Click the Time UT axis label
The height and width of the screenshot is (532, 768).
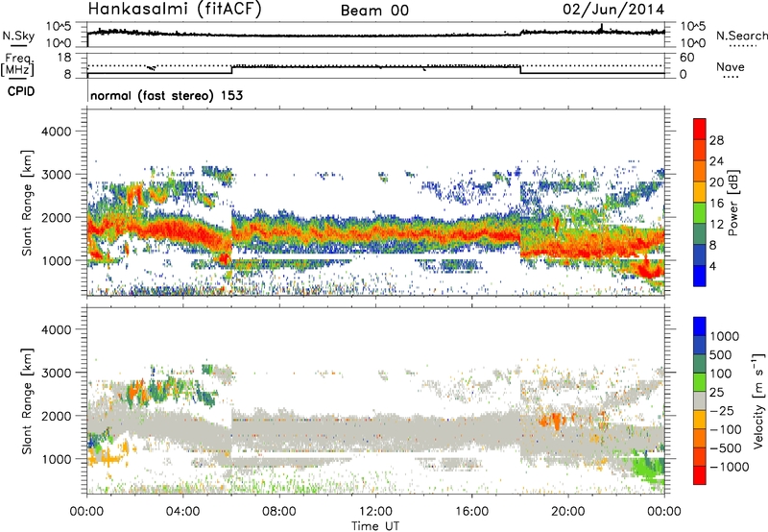tap(375, 526)
